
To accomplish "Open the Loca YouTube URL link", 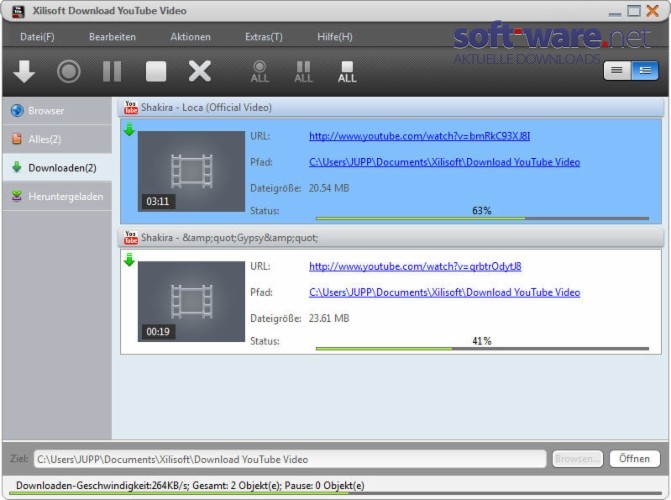I will coord(419,136).
